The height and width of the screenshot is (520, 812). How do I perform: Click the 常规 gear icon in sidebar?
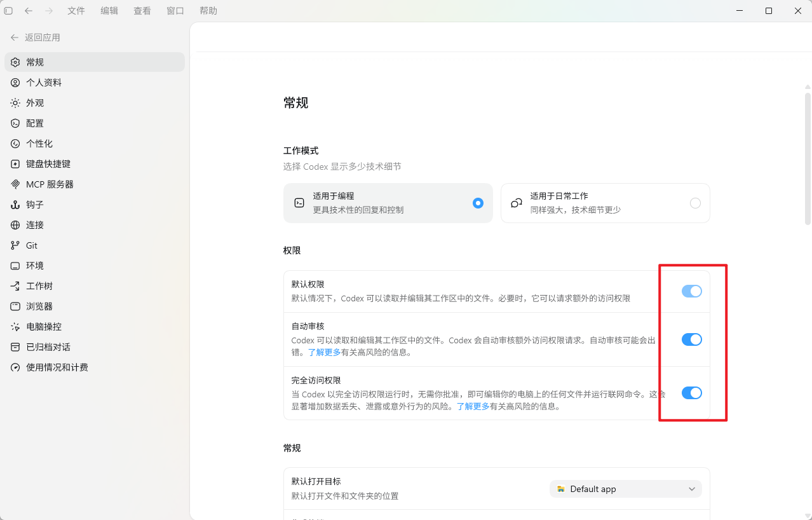coord(15,62)
